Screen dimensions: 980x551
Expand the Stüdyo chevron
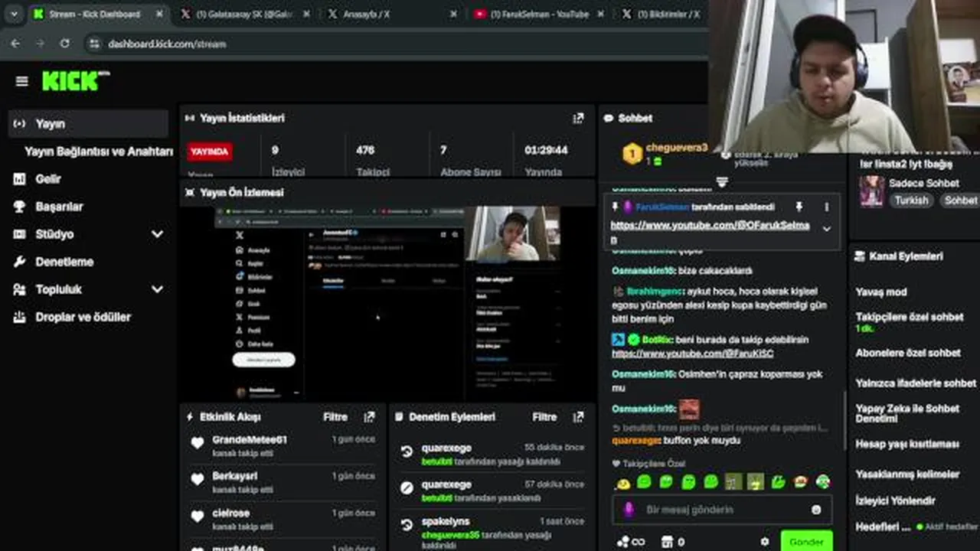point(157,234)
